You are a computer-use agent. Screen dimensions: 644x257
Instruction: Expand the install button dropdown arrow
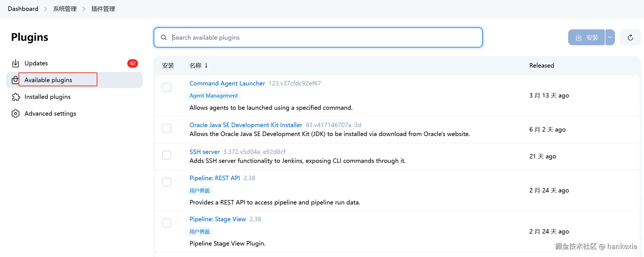coord(610,37)
